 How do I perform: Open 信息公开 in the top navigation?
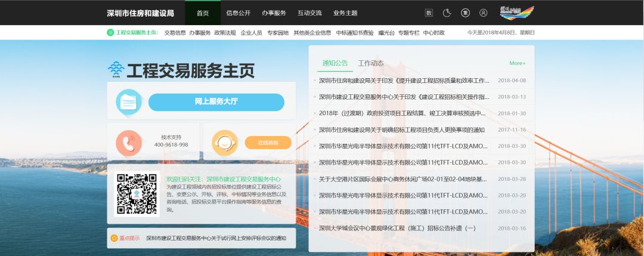pos(238,13)
